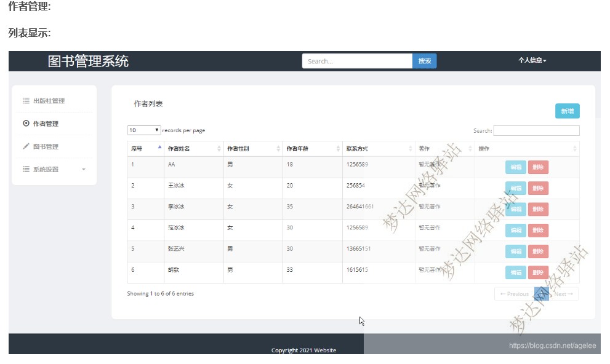610x364 pixels.
Task: Click the sort icon on 作者姓名 column
Action: coord(216,148)
